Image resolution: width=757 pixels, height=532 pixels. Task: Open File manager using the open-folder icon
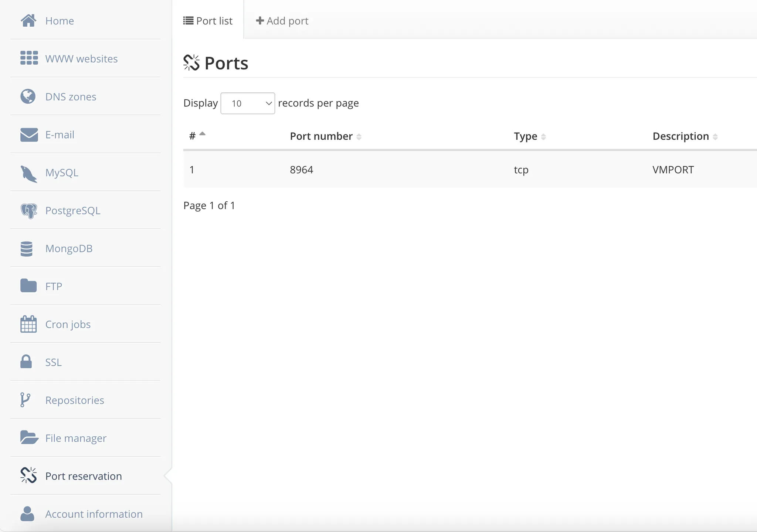28,437
